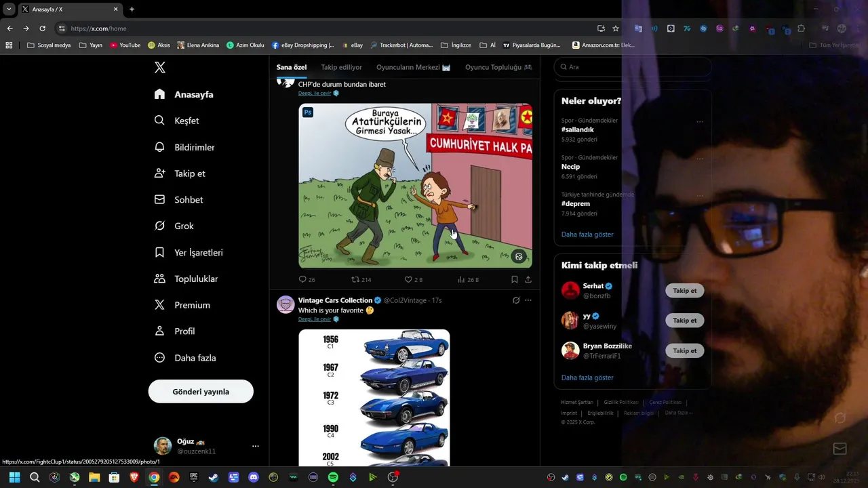Open Premium in sidebar
Viewport: 868px width, 488px height.
[x=182, y=305]
